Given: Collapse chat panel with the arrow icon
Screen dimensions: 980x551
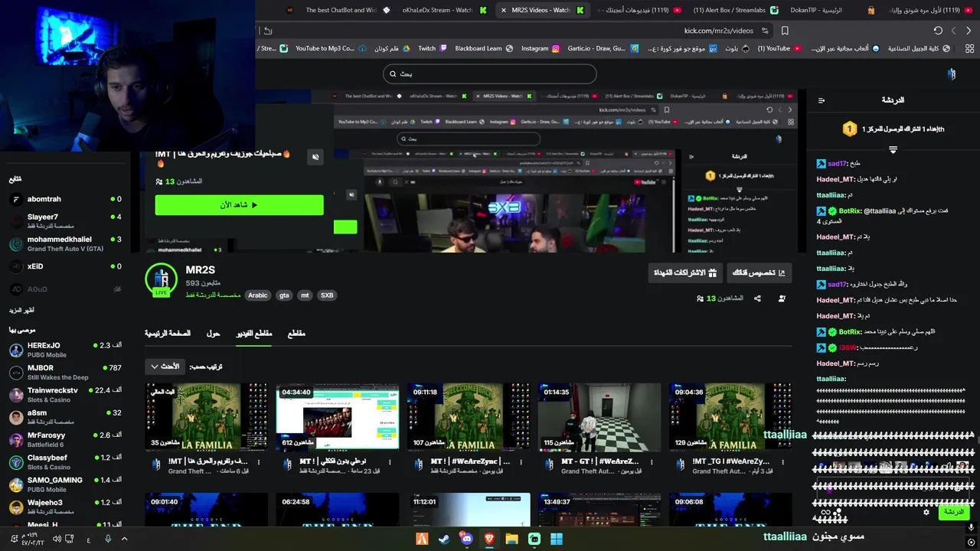Looking at the screenshot, I should click(x=822, y=100).
